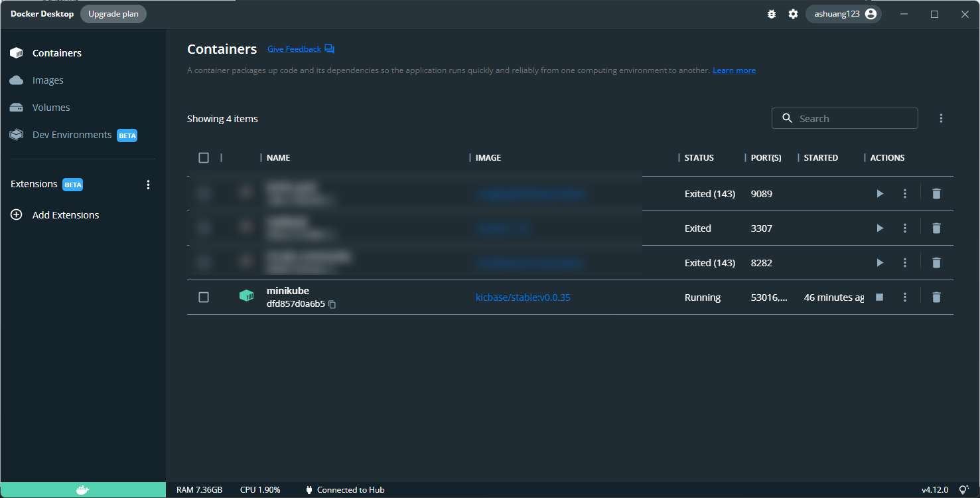Click the Docker whale status icon
980x498 pixels.
[83, 490]
